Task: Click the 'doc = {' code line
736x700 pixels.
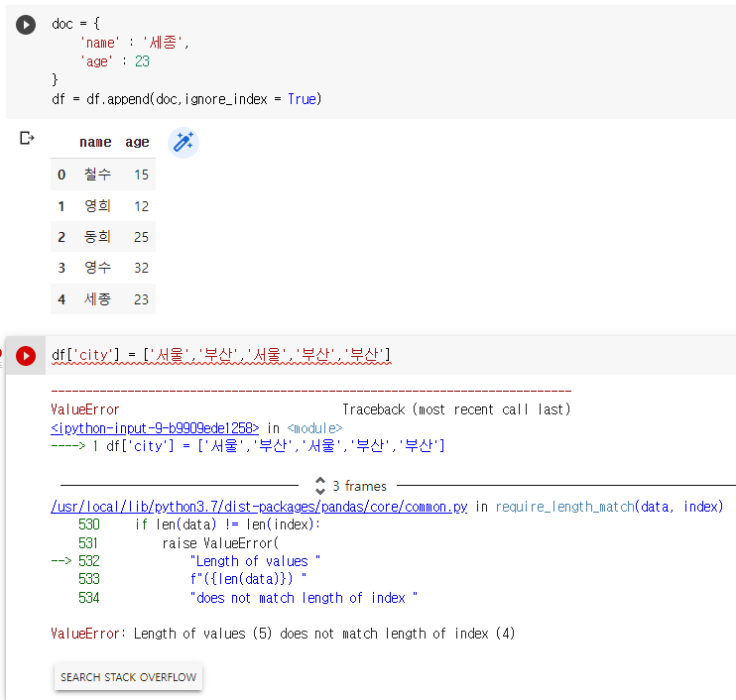Action: click(76, 24)
